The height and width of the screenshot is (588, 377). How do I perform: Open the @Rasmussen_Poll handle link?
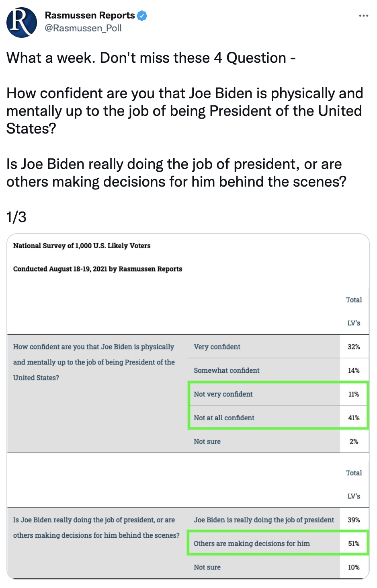(83, 28)
